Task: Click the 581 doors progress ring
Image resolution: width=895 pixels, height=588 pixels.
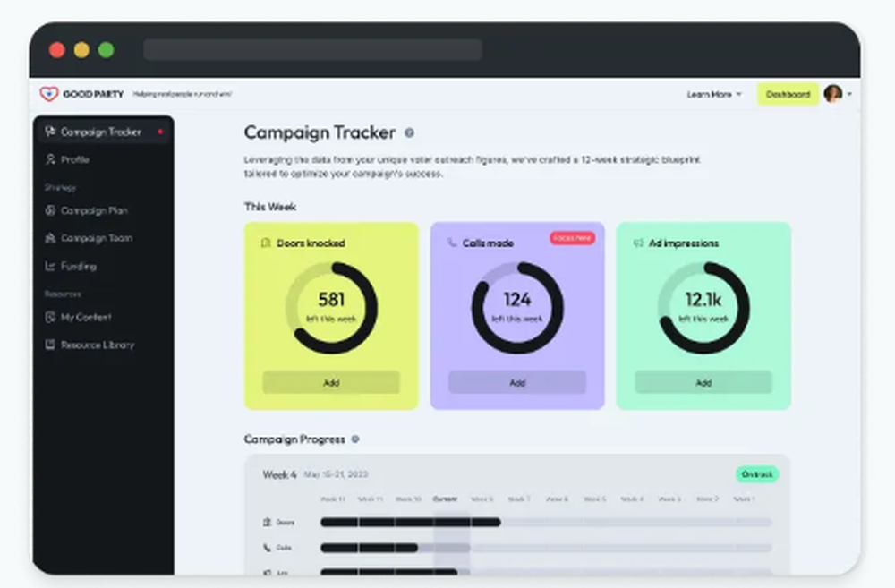Action: point(331,308)
